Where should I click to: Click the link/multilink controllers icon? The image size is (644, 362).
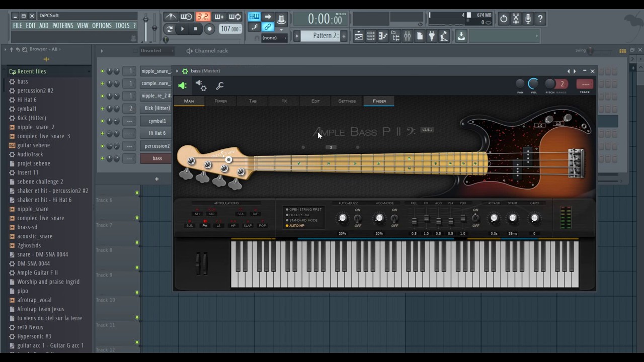click(268, 27)
